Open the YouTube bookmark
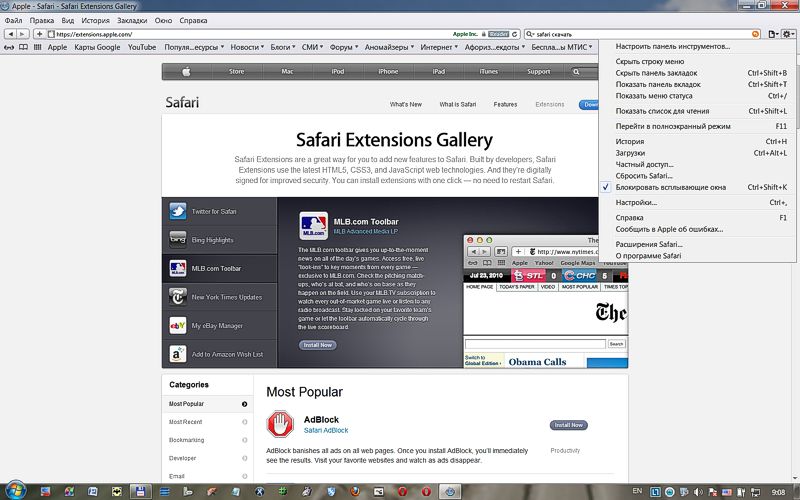Viewport: 800px width, 500px height. pos(142,47)
